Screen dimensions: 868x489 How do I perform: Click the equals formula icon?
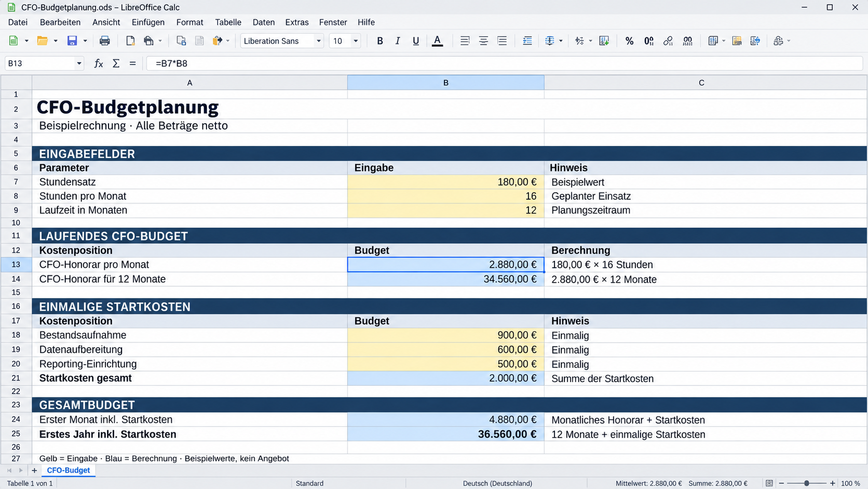[x=132, y=63]
